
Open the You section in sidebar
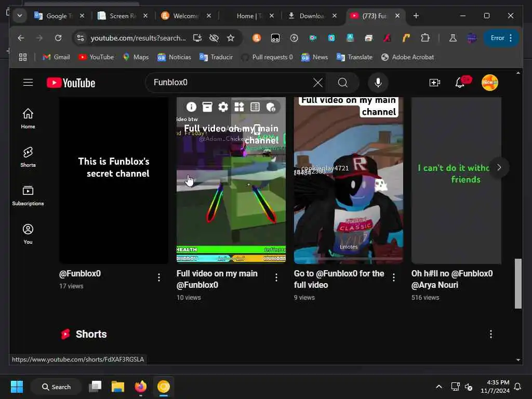pyautogui.click(x=28, y=234)
